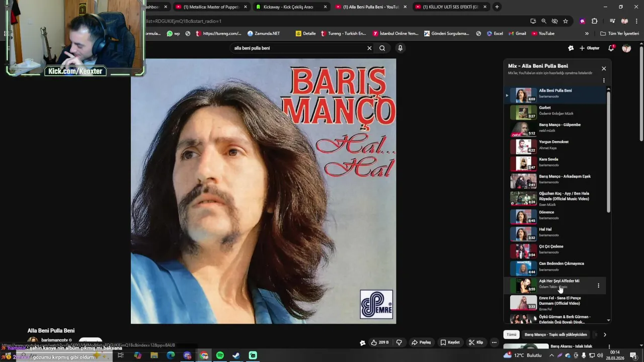Image resolution: width=644 pixels, height=362 pixels.
Task: Open Tüm Yer İşaretleri bookmarks folder
Action: click(619, 34)
